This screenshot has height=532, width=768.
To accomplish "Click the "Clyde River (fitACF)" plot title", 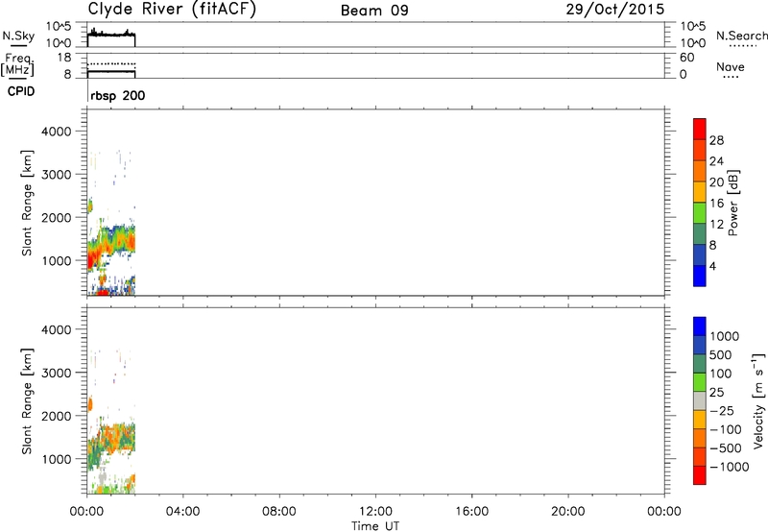I will pyautogui.click(x=172, y=10).
